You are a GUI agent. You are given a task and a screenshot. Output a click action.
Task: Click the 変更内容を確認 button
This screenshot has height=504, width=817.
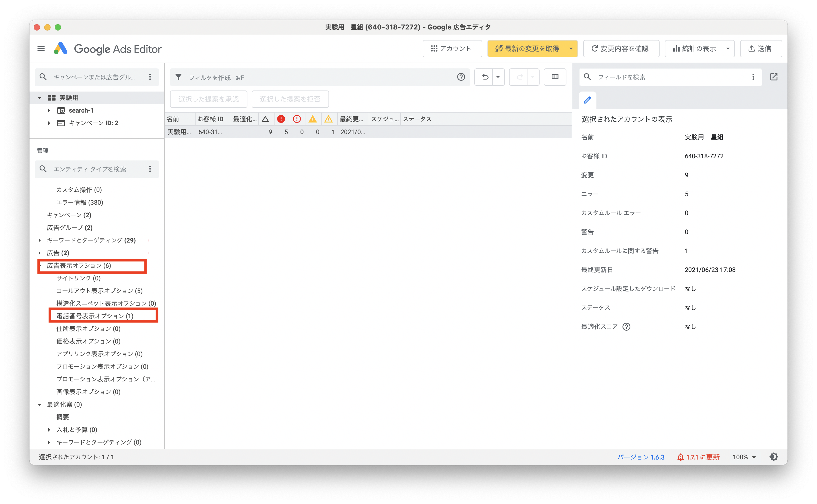tap(621, 49)
